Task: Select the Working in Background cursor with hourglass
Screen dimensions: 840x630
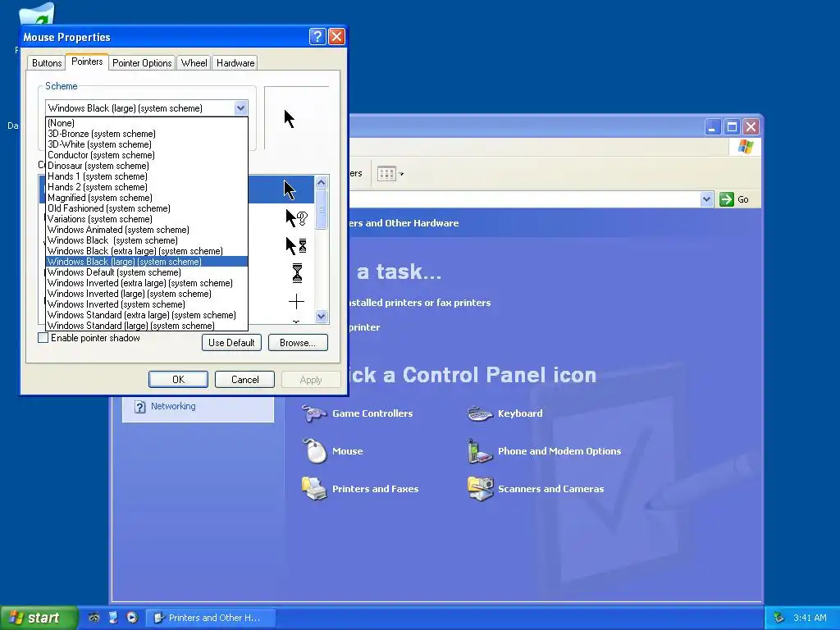Action: click(296, 245)
